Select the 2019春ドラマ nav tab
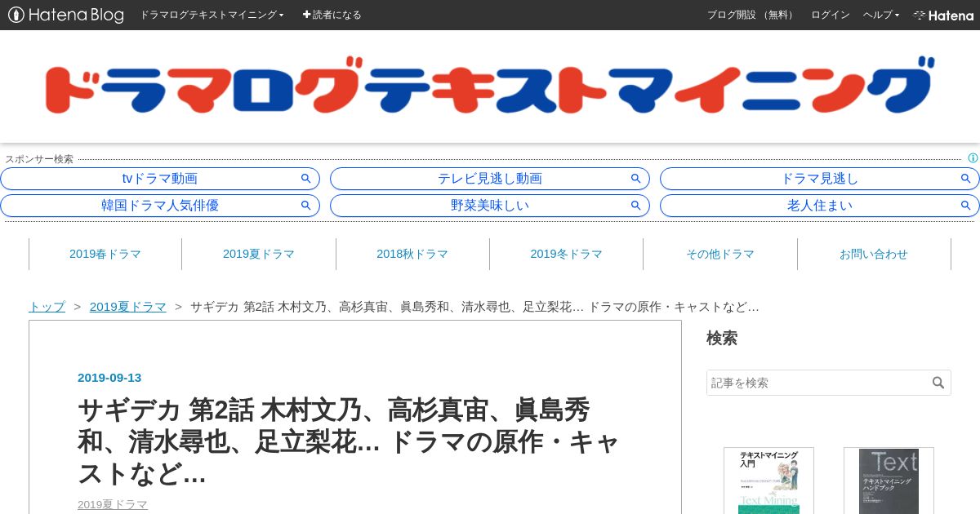The height and width of the screenshot is (514, 980). [x=105, y=254]
